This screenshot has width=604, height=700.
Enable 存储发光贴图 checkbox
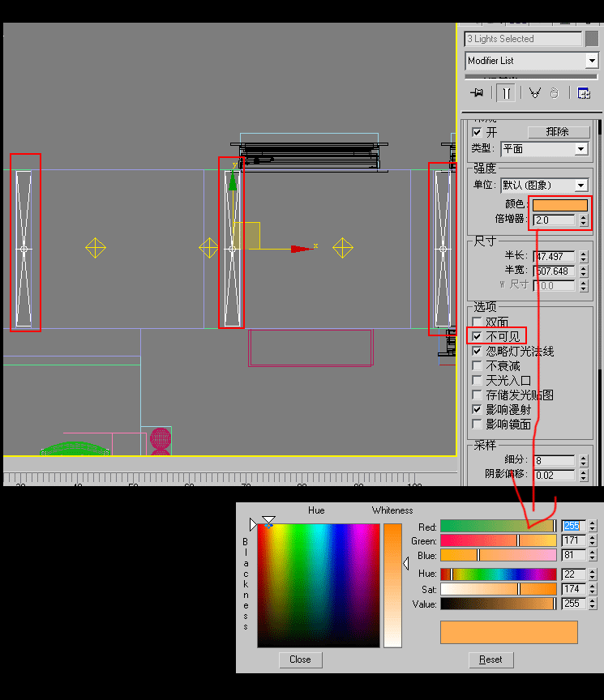click(477, 395)
